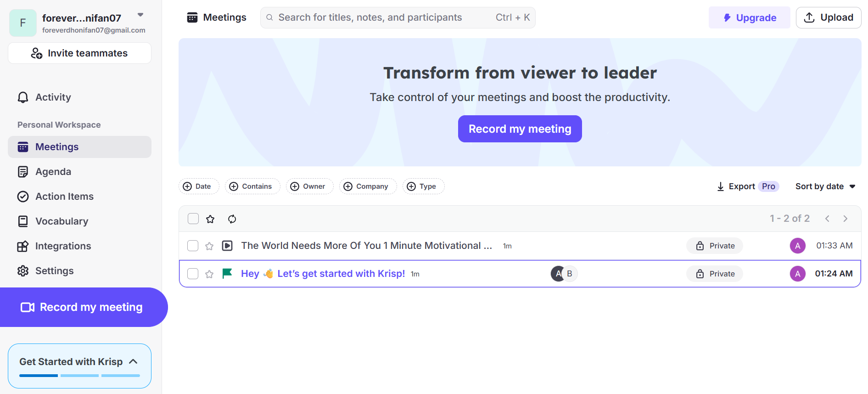Collapse the Get Started with Krisp panel
Screen dimensions: 868x394
coord(133,361)
